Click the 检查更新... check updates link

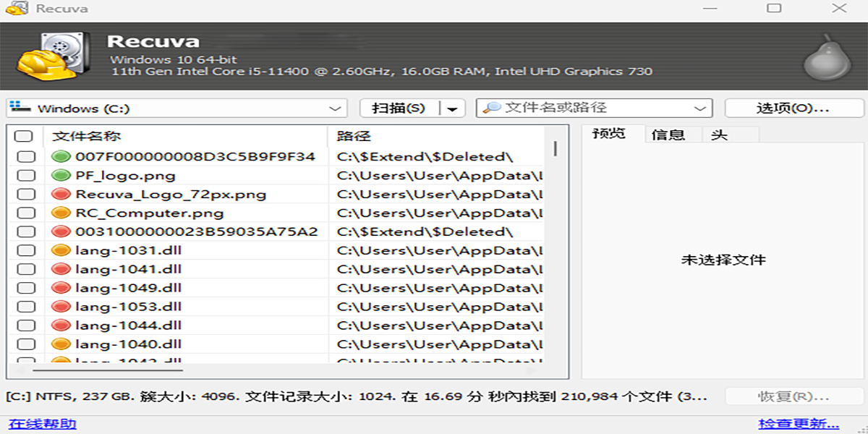point(799,424)
